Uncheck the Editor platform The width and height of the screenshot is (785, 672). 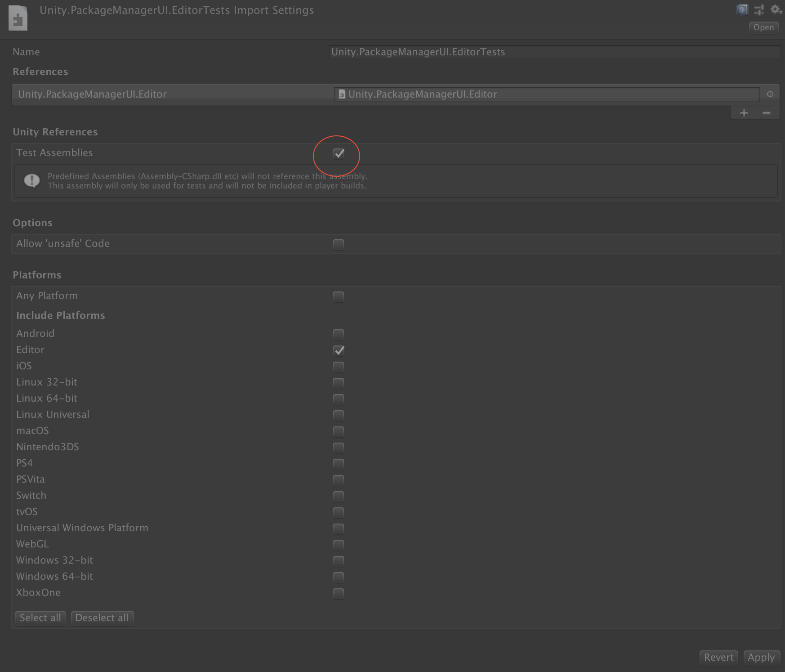tap(339, 350)
